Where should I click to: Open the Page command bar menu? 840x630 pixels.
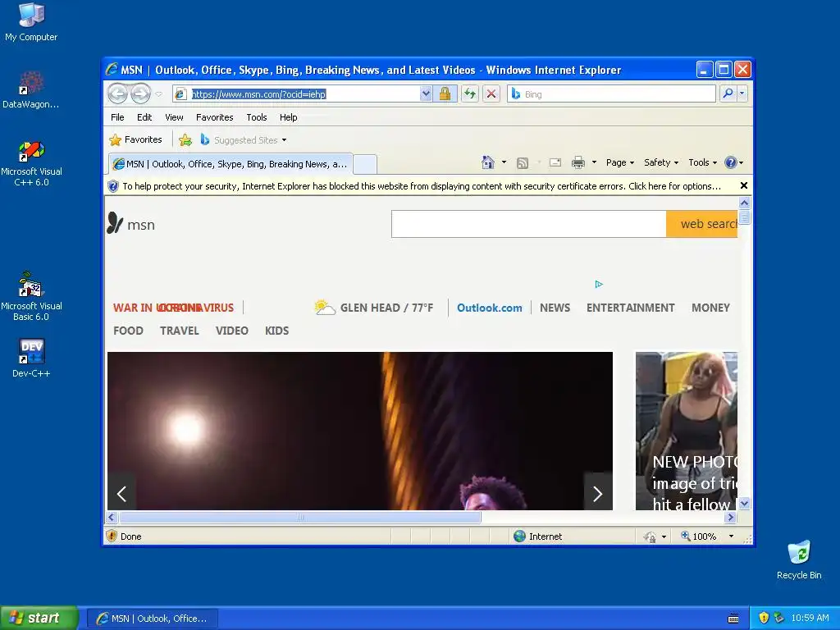pyautogui.click(x=620, y=162)
